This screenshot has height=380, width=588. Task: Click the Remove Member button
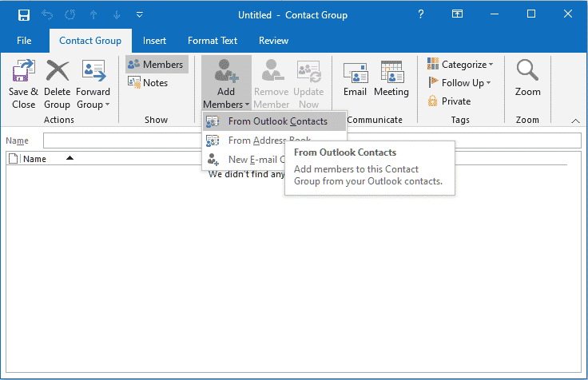[x=271, y=84]
